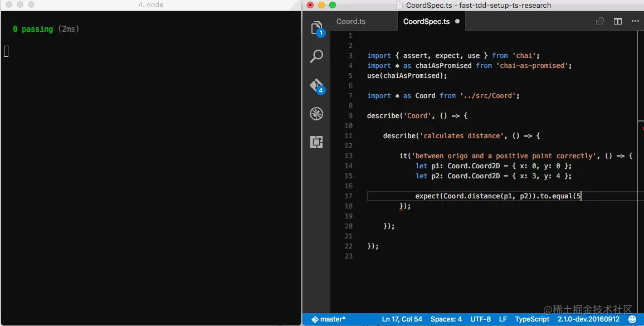This screenshot has height=326, width=644.
Task: Click line number 13 in the gutter
Action: [x=348, y=156]
